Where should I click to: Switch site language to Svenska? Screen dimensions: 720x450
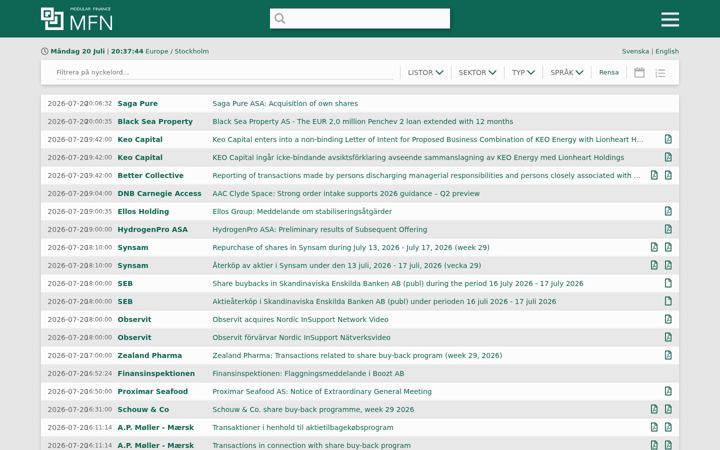click(x=635, y=51)
